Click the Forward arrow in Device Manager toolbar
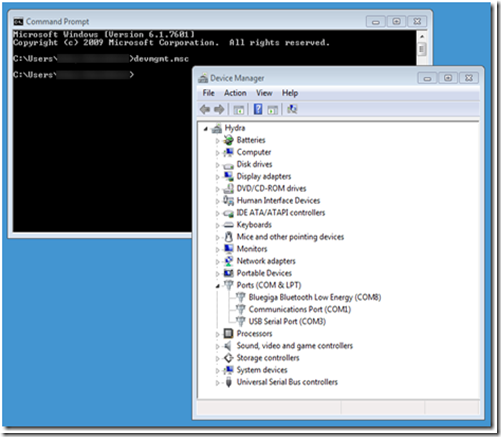 (x=219, y=109)
